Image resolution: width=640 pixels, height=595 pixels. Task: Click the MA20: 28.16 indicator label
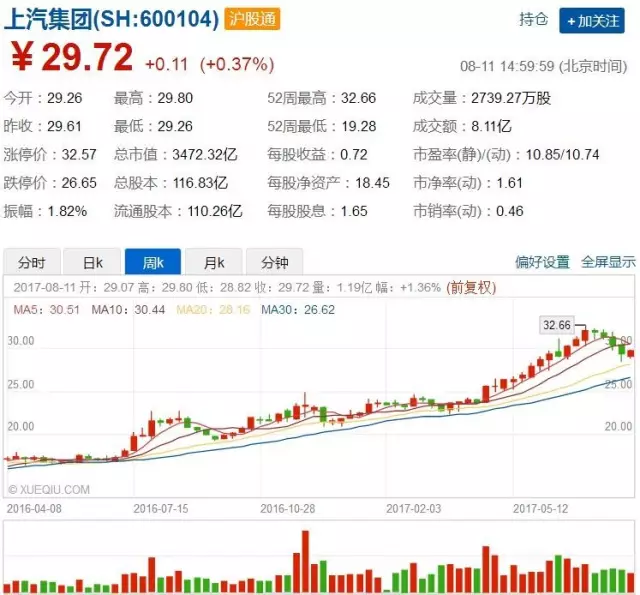pyautogui.click(x=213, y=310)
